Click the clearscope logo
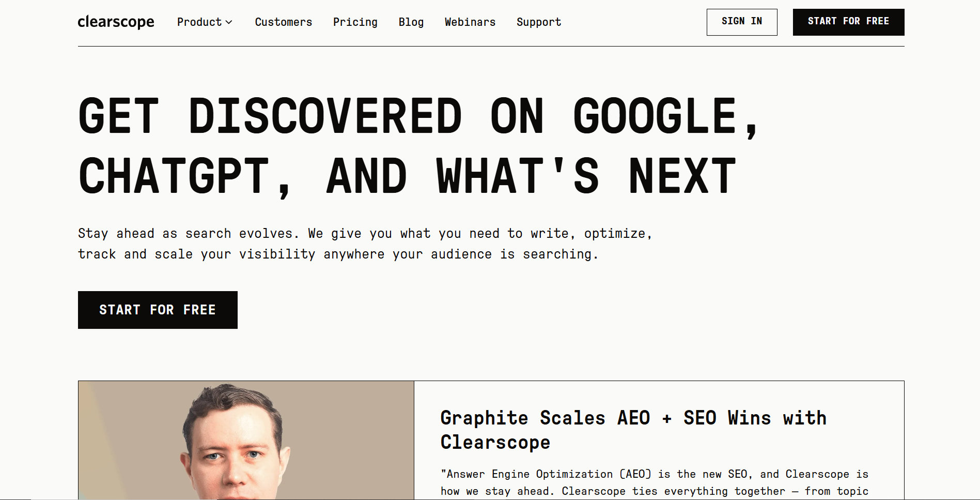Viewport: 980px width, 500px height. 116,22
